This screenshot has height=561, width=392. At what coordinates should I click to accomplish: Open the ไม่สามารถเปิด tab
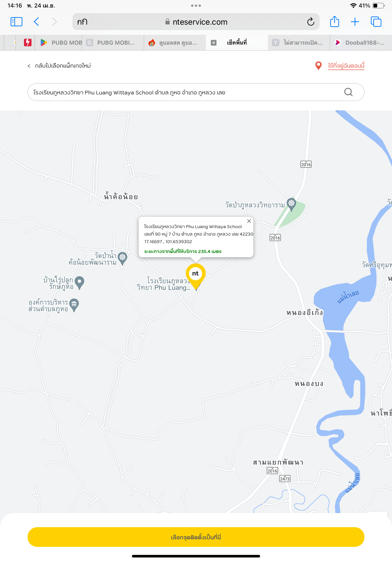[299, 43]
